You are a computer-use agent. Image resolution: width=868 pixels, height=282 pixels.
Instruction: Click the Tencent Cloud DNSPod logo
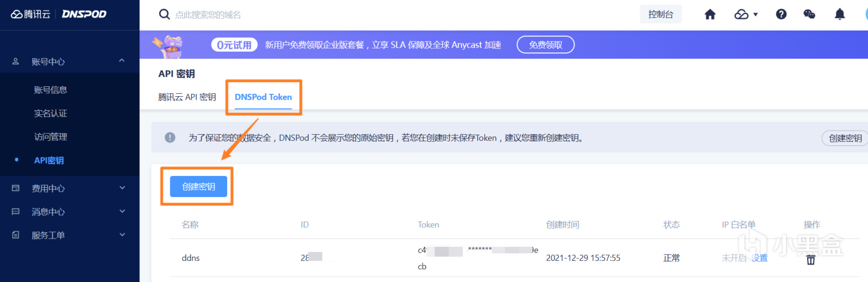pos(59,13)
